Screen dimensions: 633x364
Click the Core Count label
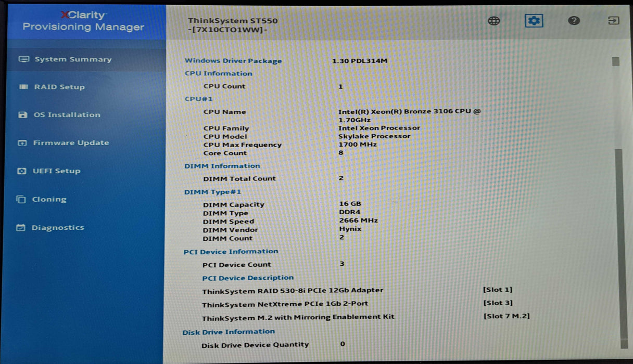pyautogui.click(x=225, y=153)
